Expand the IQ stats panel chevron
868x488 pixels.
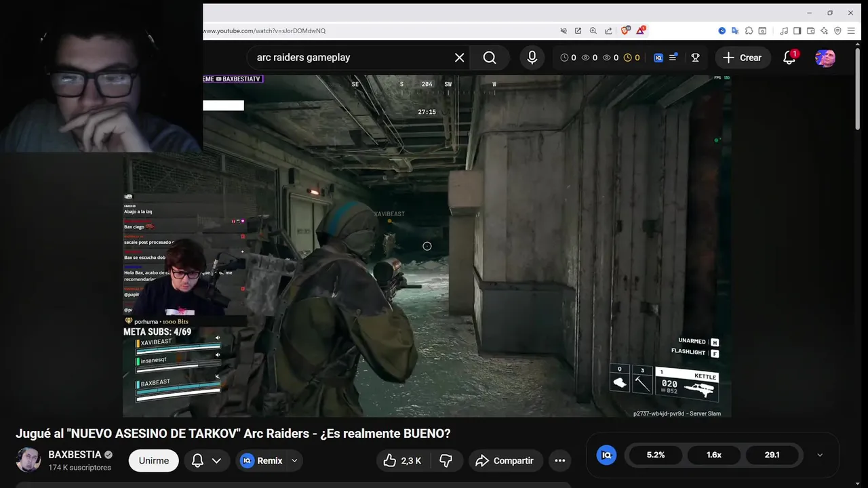coord(820,455)
